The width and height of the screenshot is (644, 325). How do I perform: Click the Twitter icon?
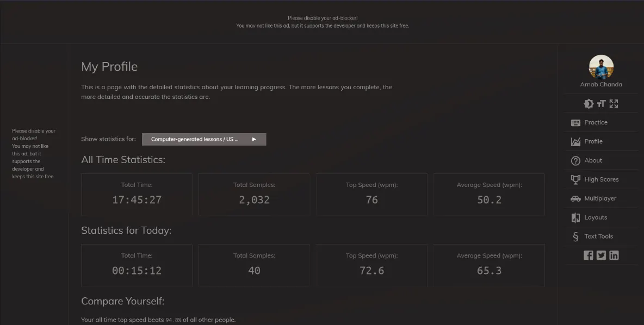[601, 255]
